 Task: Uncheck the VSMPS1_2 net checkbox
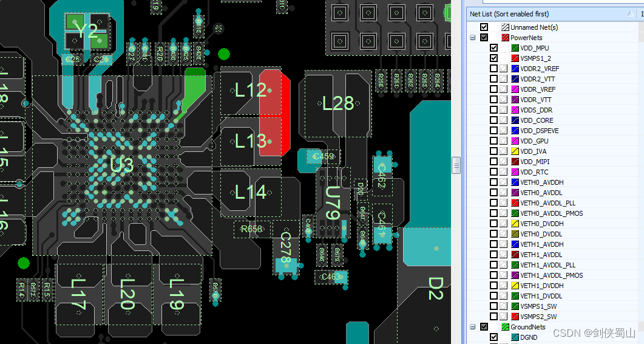pos(493,58)
